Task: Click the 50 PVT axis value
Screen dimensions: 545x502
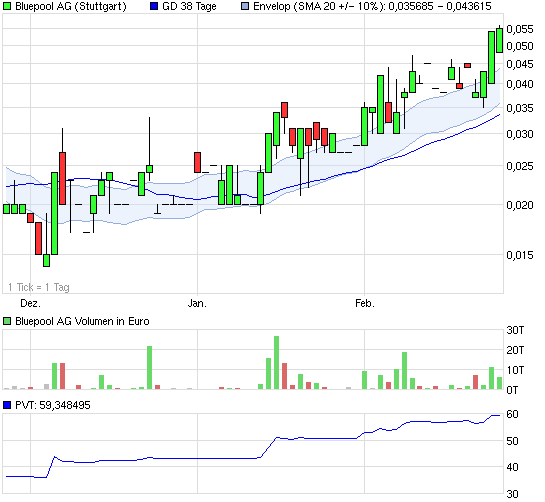Action: (512, 441)
